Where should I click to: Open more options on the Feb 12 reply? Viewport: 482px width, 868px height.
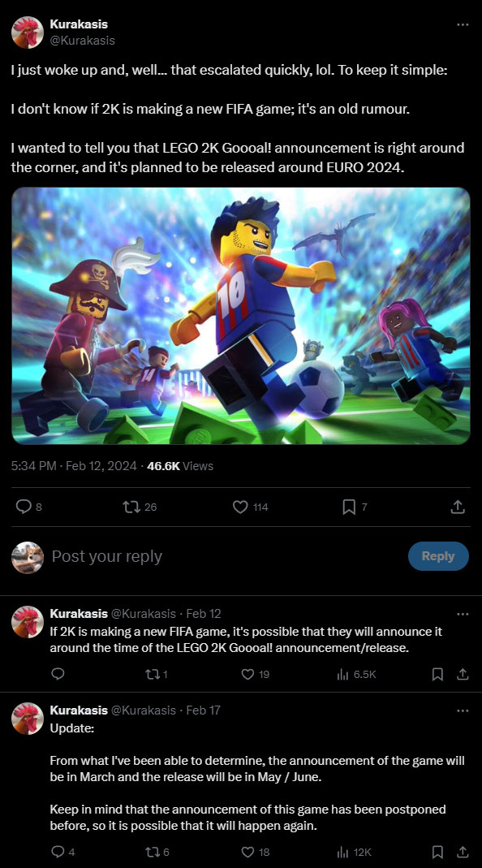tap(463, 612)
